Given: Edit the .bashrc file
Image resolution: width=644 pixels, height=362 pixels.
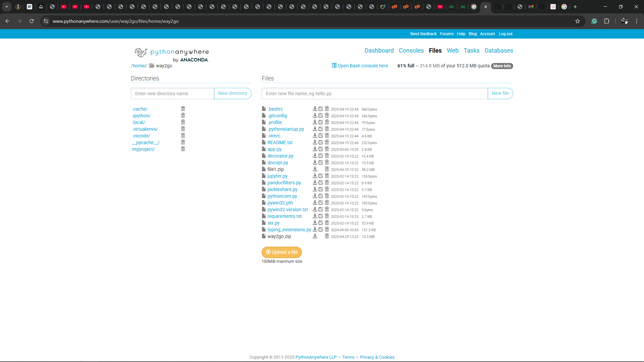Looking at the screenshot, I should [321, 109].
